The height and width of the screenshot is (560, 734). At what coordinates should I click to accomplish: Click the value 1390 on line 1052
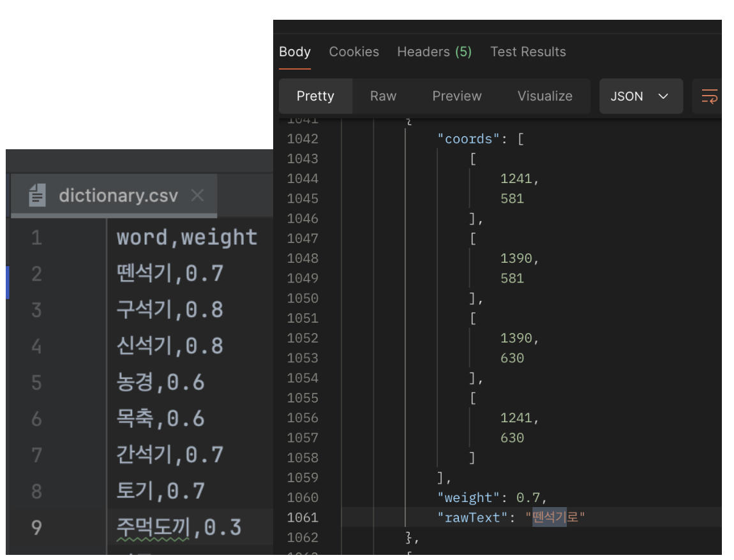click(516, 338)
